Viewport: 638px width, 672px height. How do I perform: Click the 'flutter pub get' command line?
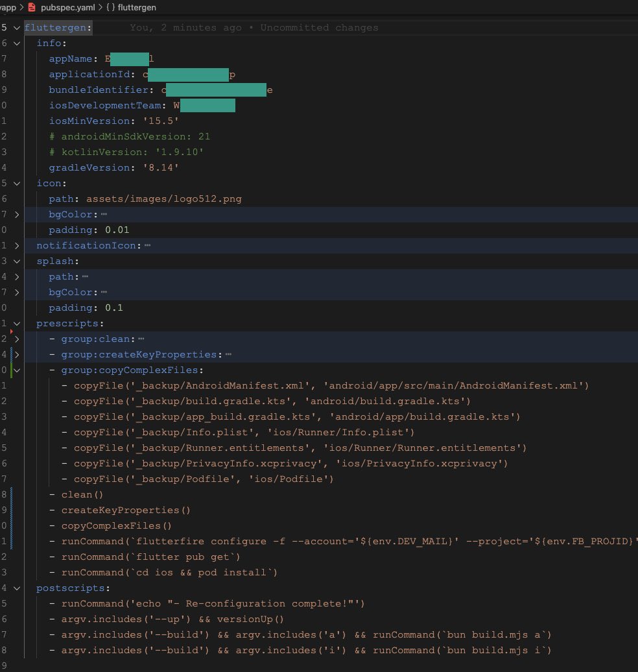(x=145, y=557)
